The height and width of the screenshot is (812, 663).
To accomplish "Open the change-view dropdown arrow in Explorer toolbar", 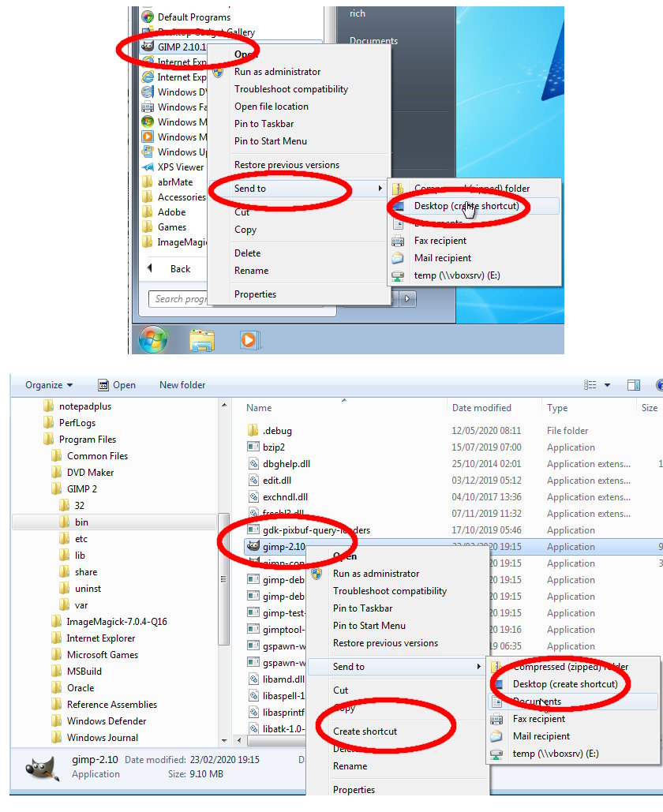I will pyautogui.click(x=607, y=385).
